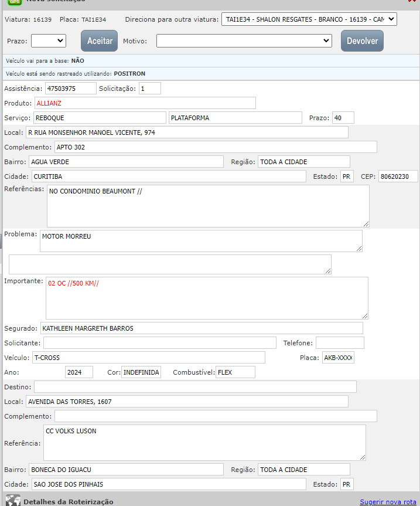Image resolution: width=420 pixels, height=506 pixels.
Task: Click the Segurado name field
Action: point(202,328)
